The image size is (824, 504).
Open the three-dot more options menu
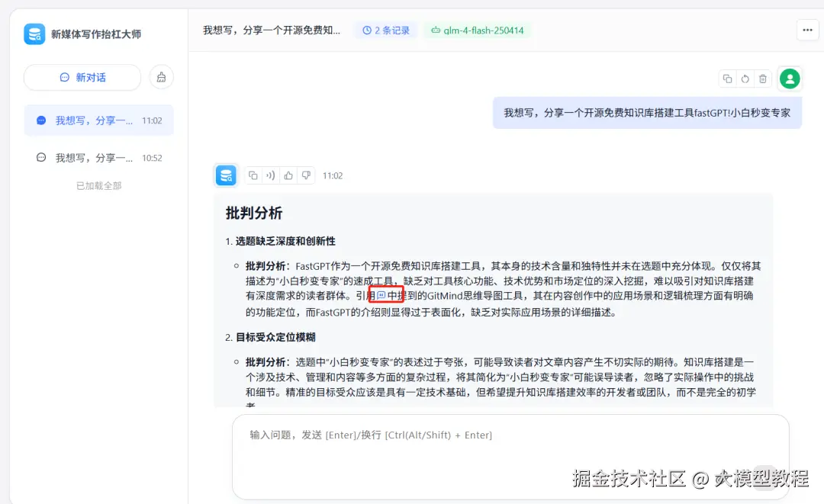pos(807,30)
